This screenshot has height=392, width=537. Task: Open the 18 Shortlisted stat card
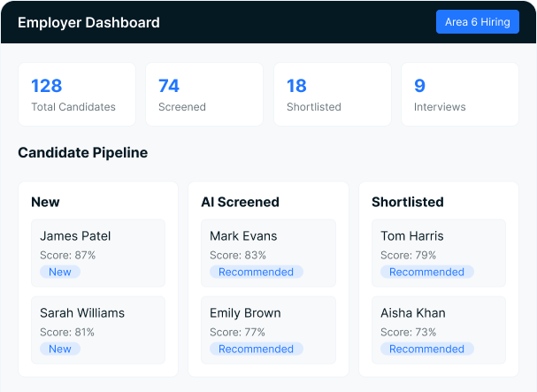click(x=333, y=94)
